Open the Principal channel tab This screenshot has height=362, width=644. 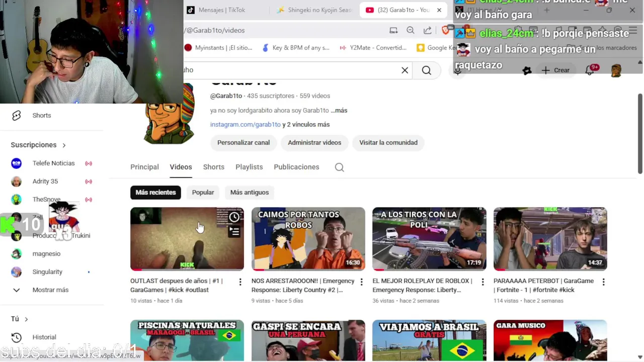tap(144, 167)
